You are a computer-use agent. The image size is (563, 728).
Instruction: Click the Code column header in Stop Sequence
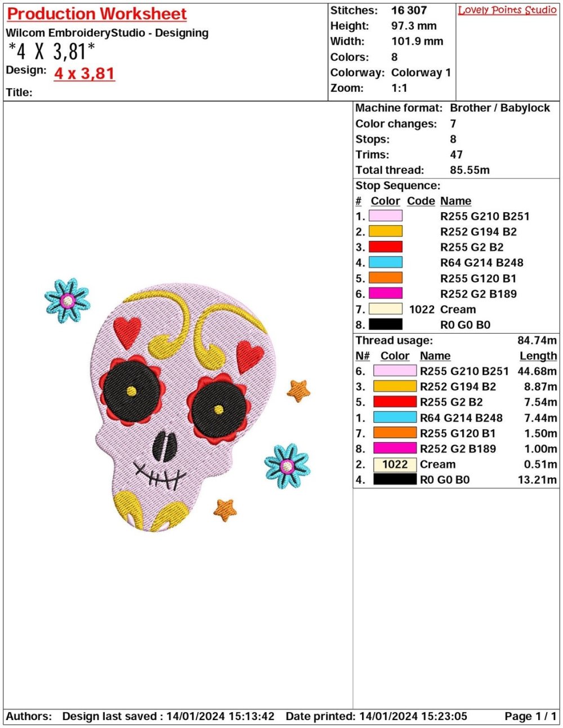421,201
